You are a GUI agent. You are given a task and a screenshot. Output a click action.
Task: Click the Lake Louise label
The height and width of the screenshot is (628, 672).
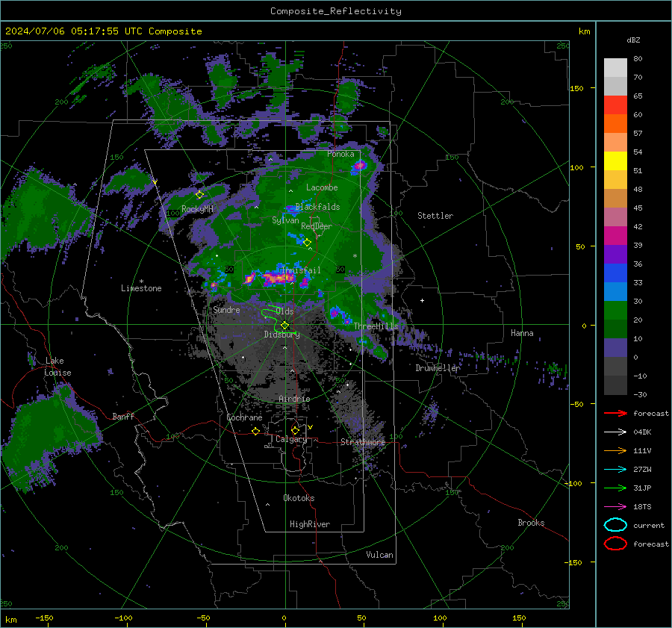(57, 367)
